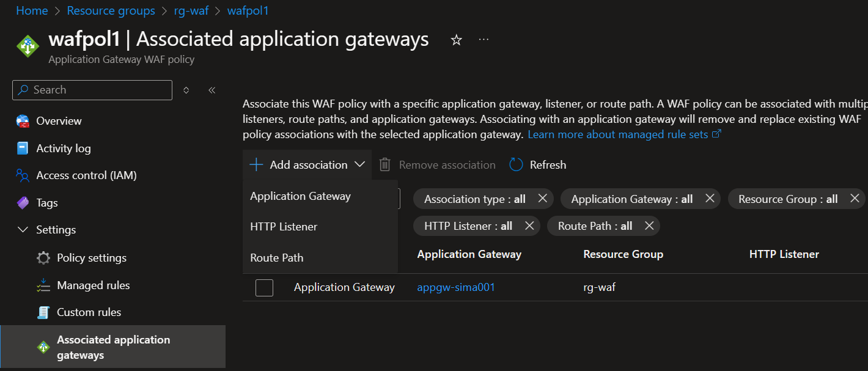Open the HTTP Listener : all filter
This screenshot has height=371, width=868.
coord(468,226)
